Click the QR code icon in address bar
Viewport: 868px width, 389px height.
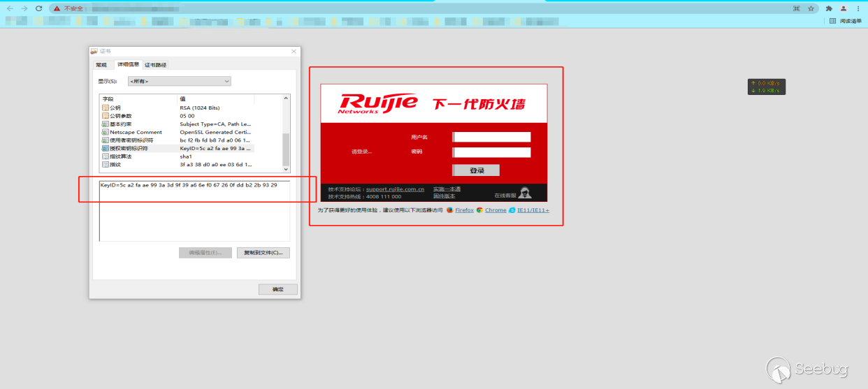797,8
